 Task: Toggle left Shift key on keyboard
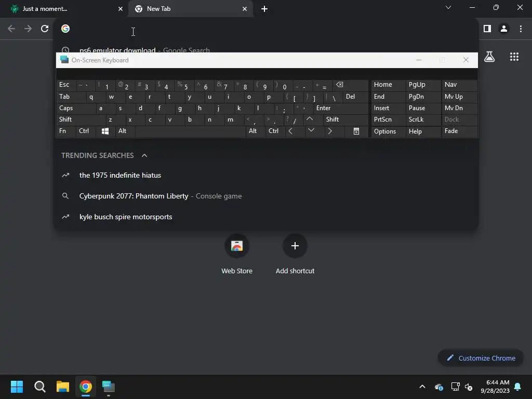[81, 119]
